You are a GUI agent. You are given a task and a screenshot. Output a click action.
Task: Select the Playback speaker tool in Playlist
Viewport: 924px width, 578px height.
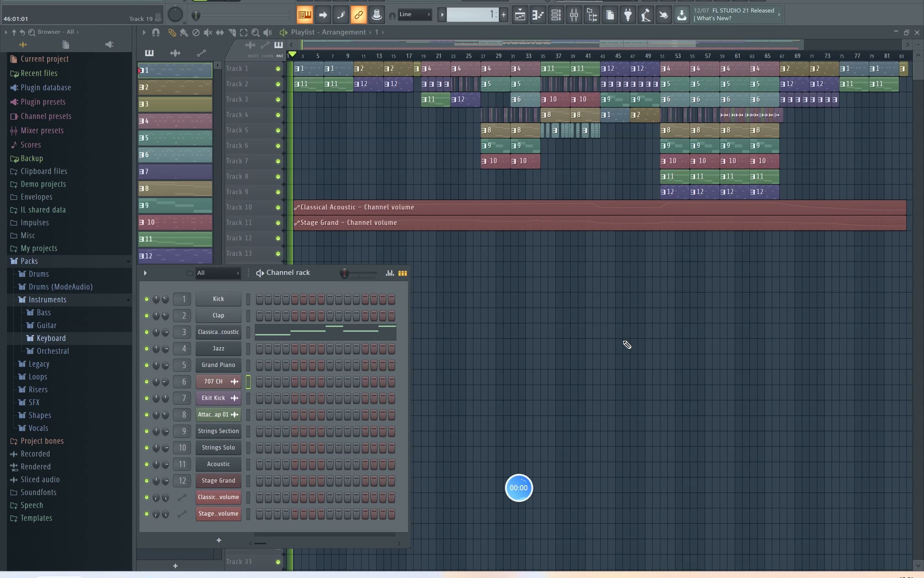[268, 33]
